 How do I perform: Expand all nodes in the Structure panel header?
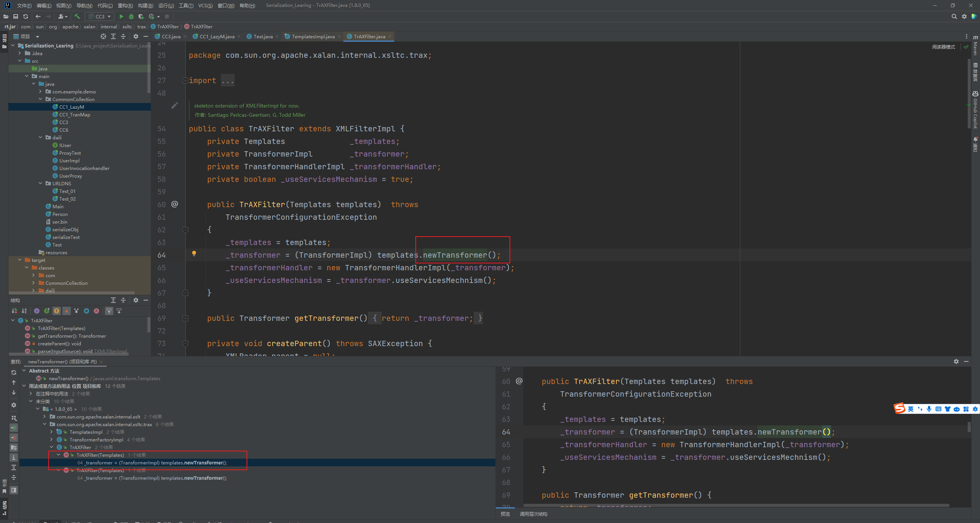[113, 300]
